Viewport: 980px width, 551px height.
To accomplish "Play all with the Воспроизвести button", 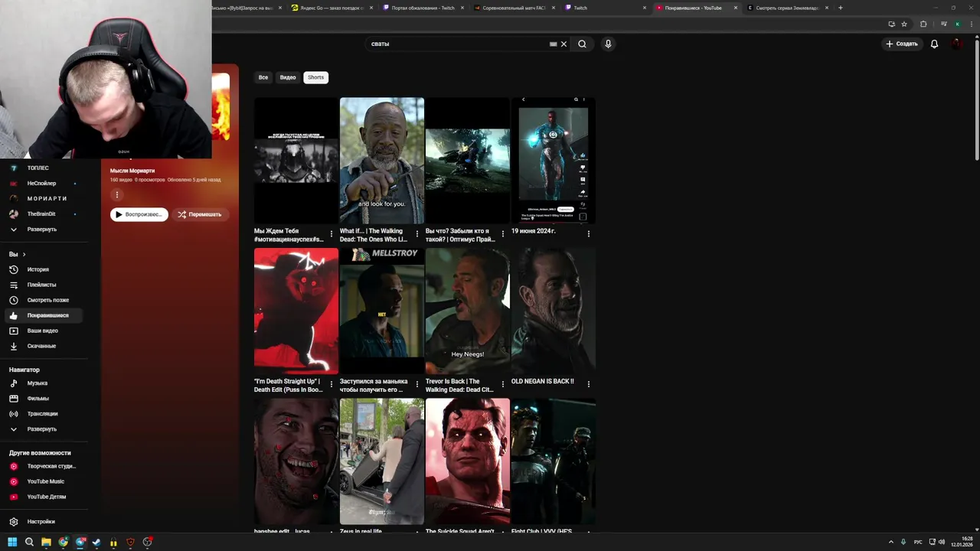I will (139, 214).
